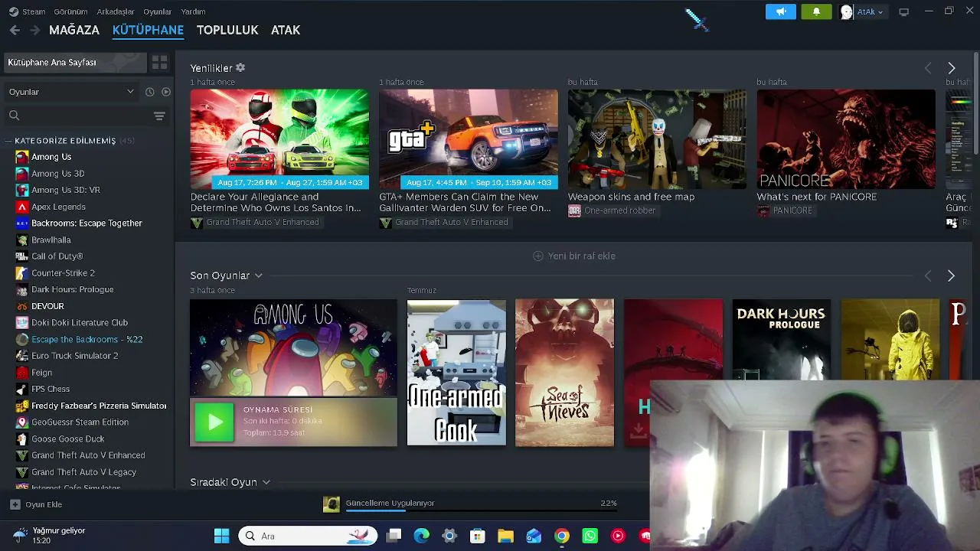Click the FPS Chess list icon

[21, 389]
